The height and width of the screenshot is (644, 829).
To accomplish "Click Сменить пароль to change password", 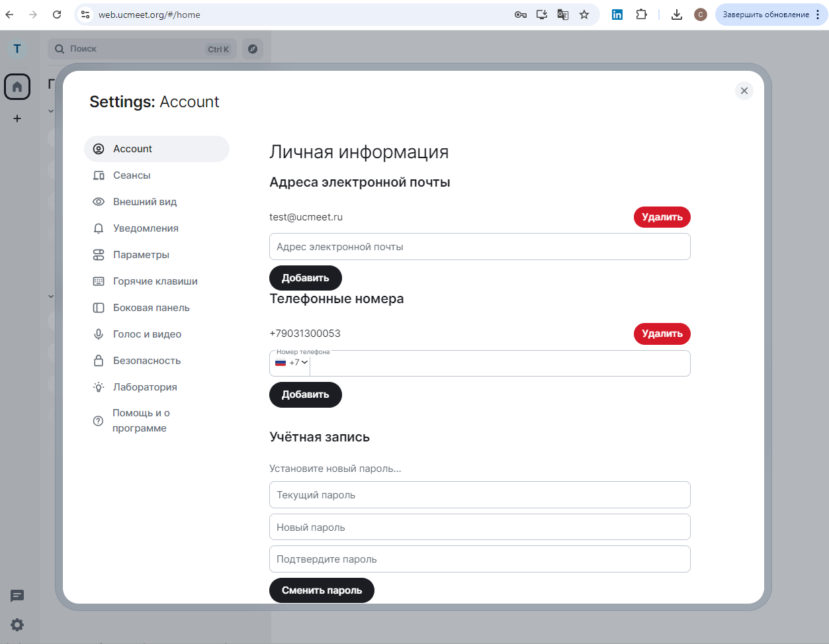I will click(x=322, y=590).
